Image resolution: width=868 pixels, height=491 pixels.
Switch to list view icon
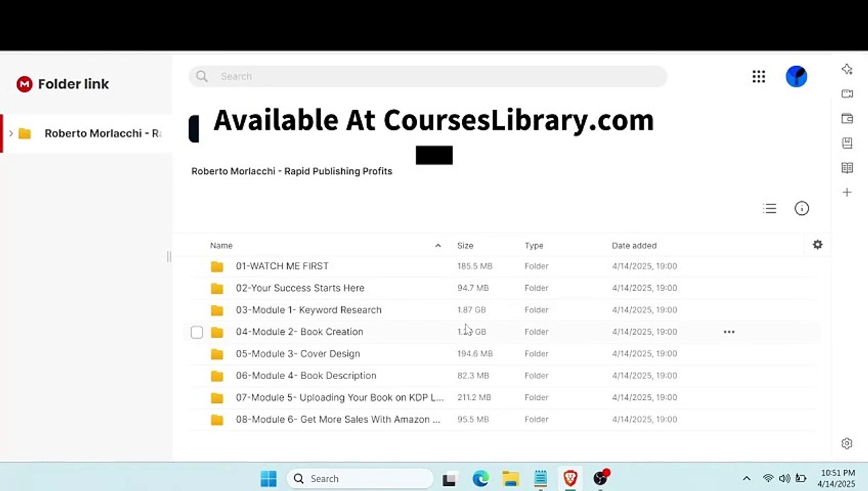770,209
